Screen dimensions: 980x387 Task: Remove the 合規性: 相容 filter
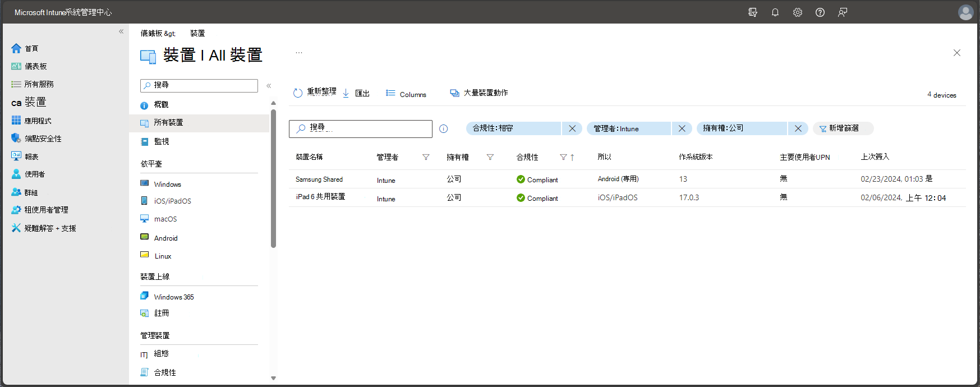pyautogui.click(x=572, y=128)
